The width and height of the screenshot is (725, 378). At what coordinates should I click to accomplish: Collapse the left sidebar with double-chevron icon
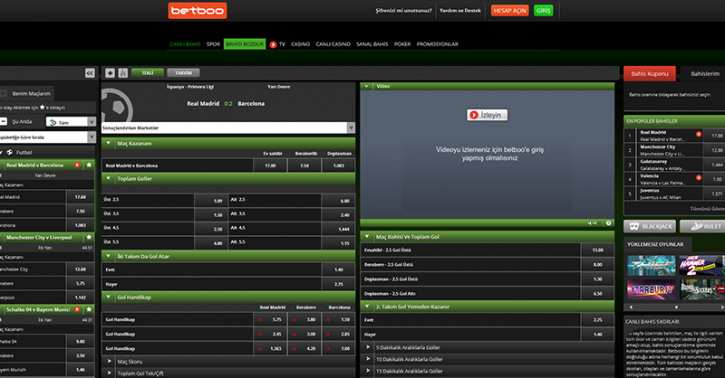pyautogui.click(x=90, y=73)
